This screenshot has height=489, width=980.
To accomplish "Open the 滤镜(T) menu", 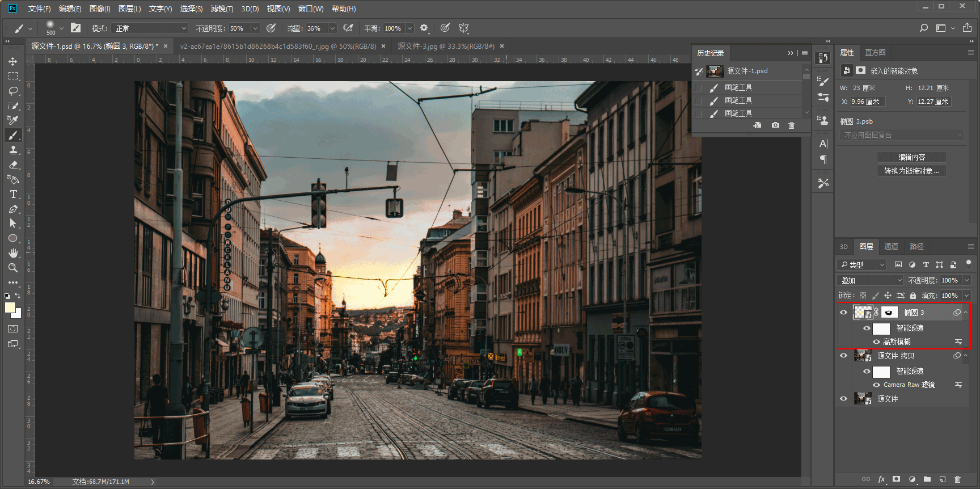I will (222, 9).
